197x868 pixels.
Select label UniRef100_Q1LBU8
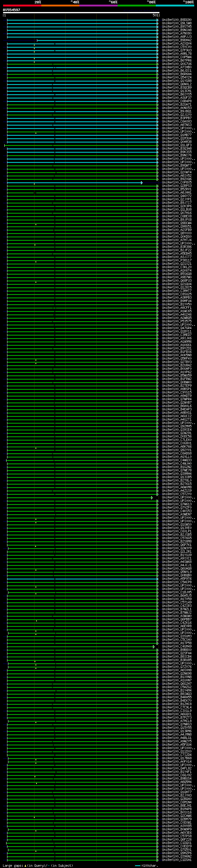pos(177,210)
